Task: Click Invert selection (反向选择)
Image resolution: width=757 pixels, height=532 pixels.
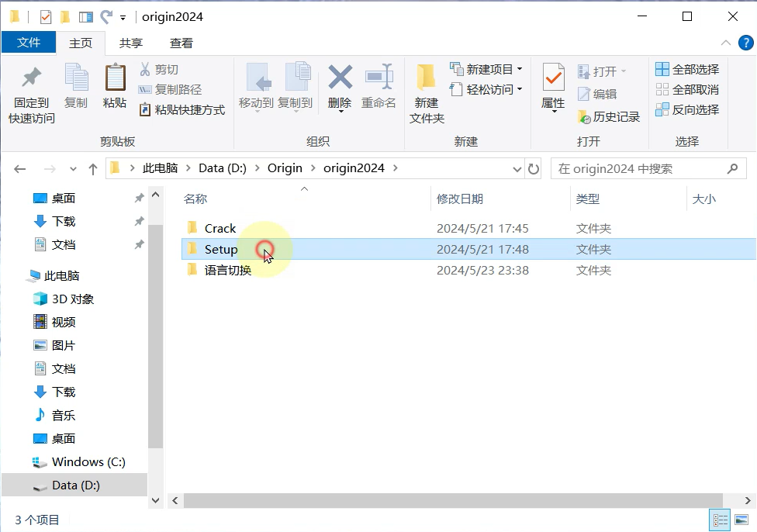Action: [687, 110]
